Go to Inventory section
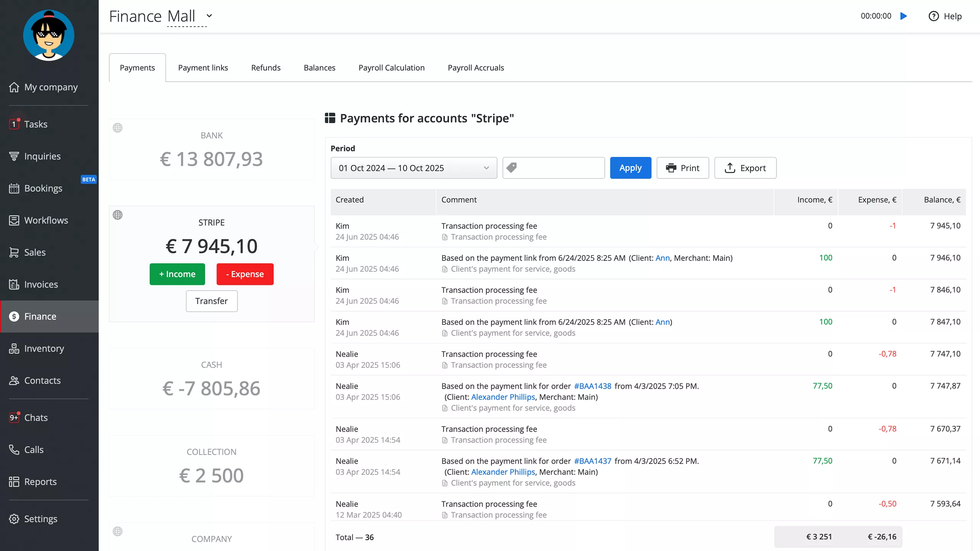This screenshot has width=980, height=551. click(x=44, y=349)
